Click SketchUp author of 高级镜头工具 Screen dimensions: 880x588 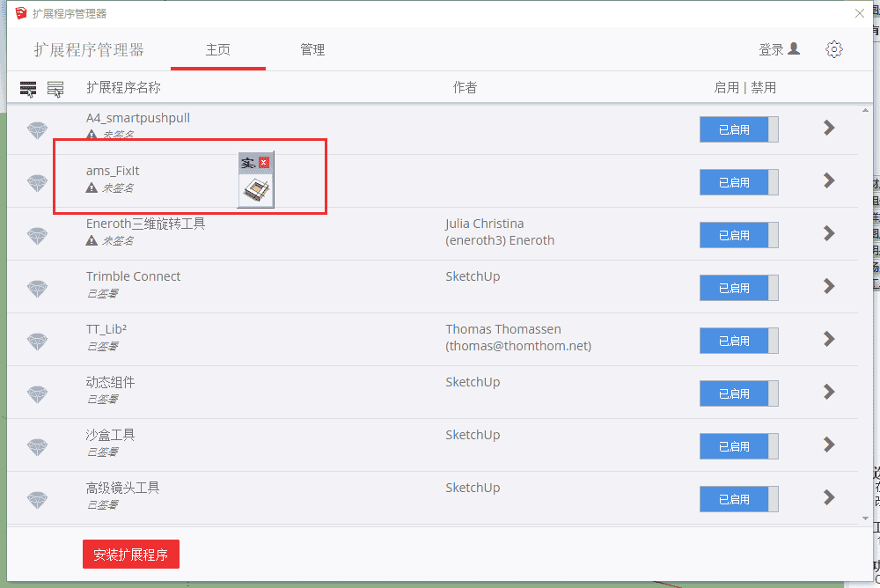click(x=473, y=488)
